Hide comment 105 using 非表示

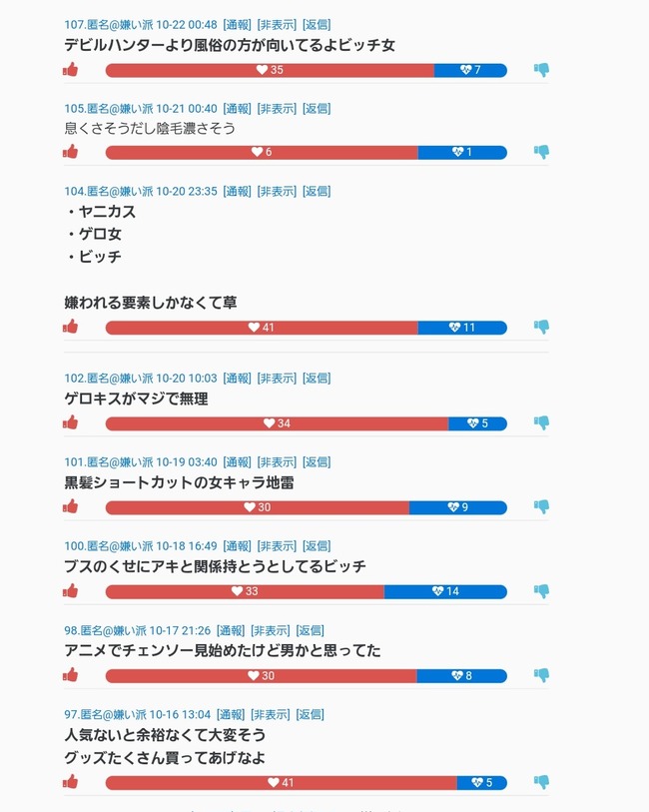coord(277,108)
